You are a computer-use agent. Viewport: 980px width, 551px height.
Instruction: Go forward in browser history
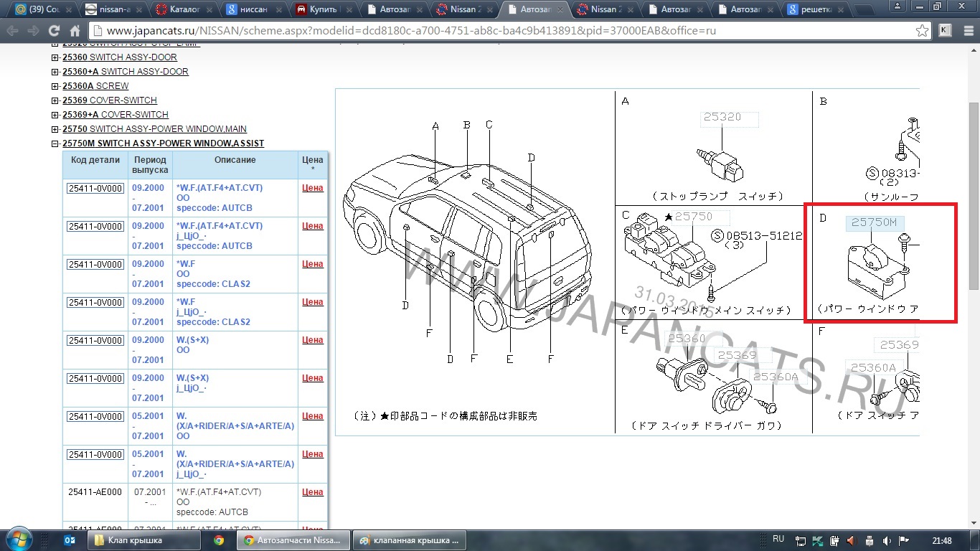click(x=34, y=31)
